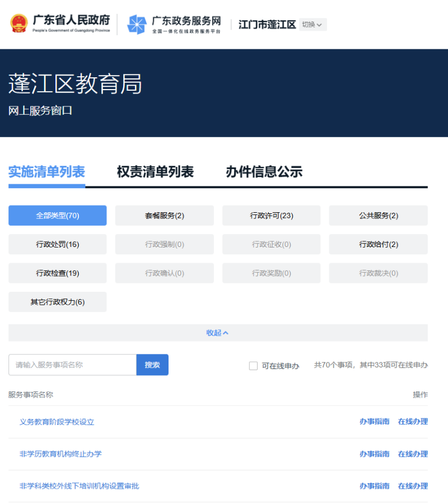
Task: Click 在线办理 for 非学科类校外线下培训机构设置审批
Action: [x=413, y=486]
